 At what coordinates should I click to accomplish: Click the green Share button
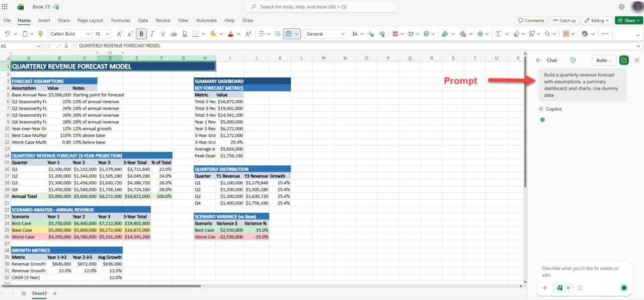629,21
